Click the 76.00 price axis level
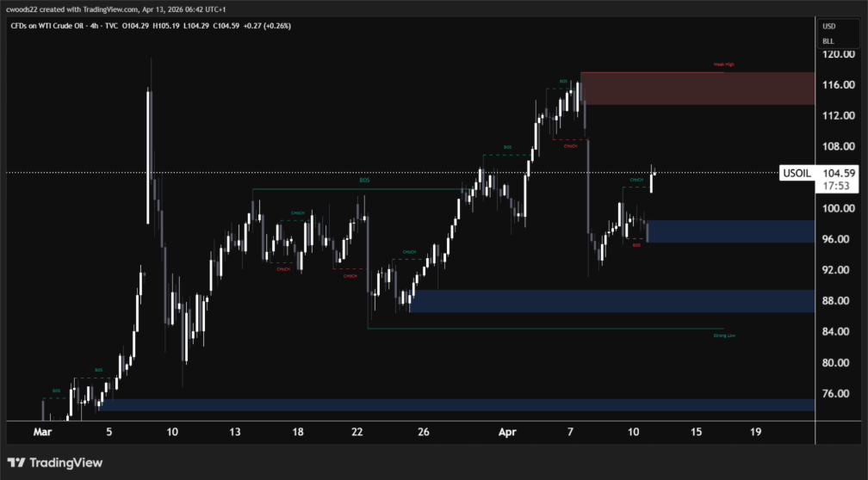 838,394
